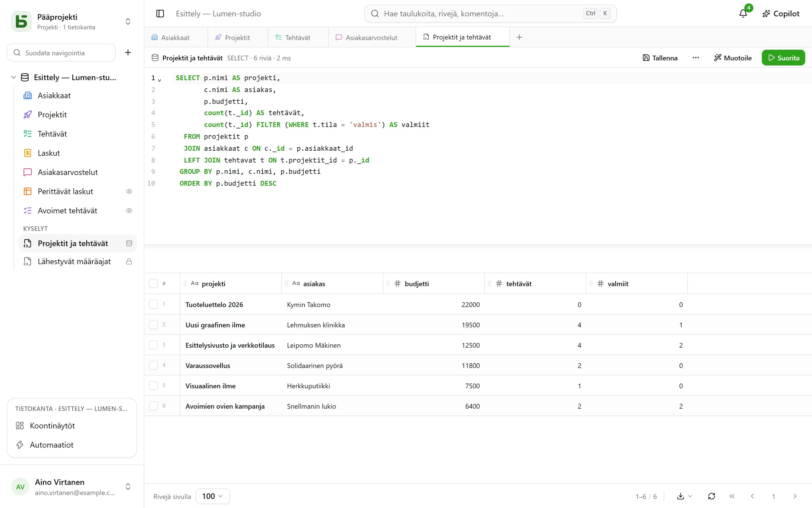Click the plus icon beside navigation filter

pyautogui.click(x=128, y=52)
